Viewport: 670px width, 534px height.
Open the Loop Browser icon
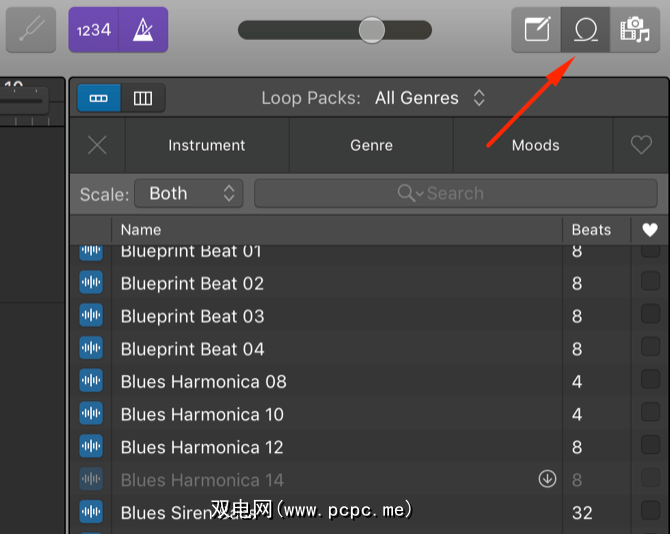coord(585,30)
